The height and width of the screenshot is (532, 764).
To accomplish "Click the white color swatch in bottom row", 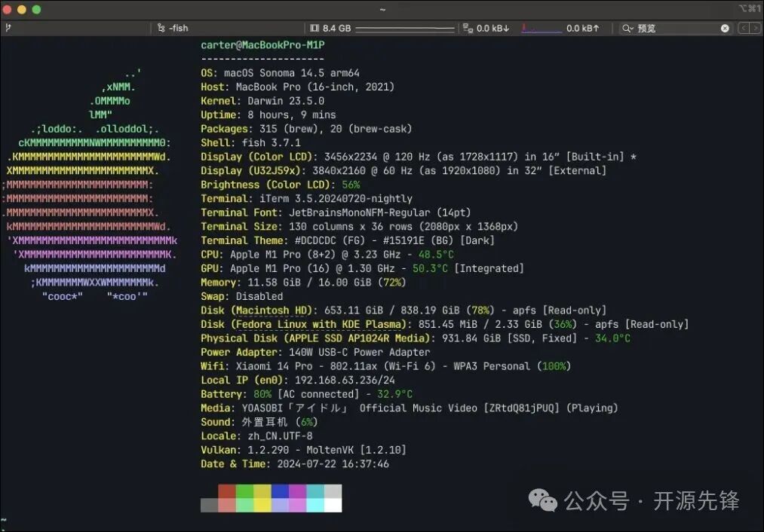I will click(333, 505).
